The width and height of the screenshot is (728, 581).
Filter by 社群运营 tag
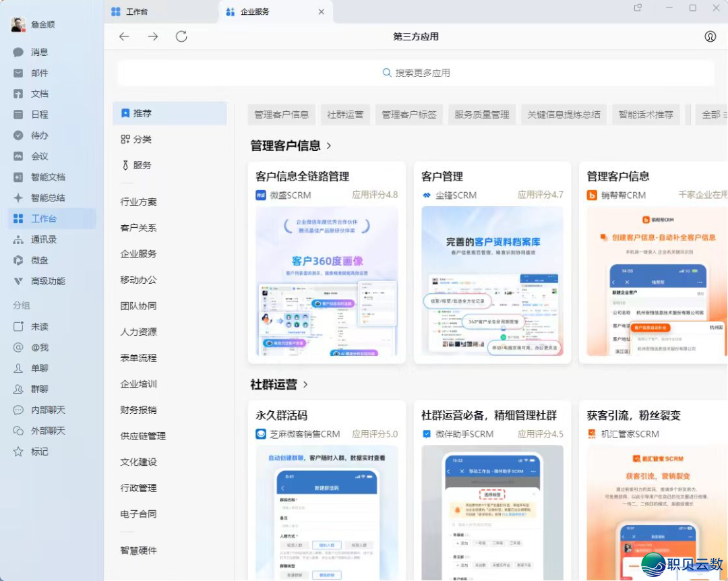345,115
